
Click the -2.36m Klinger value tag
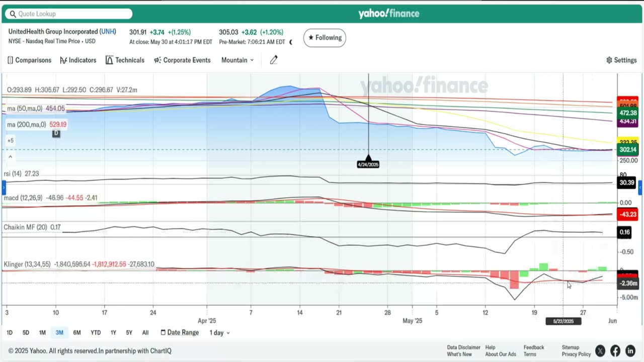point(628,284)
